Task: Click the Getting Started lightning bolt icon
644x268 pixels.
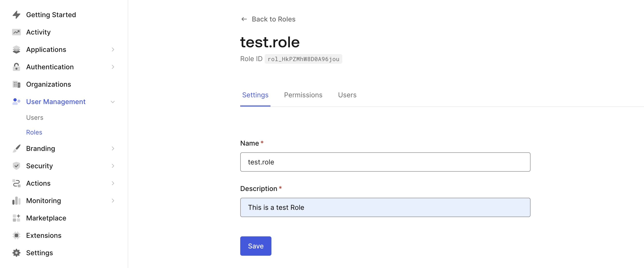Action: tap(16, 15)
